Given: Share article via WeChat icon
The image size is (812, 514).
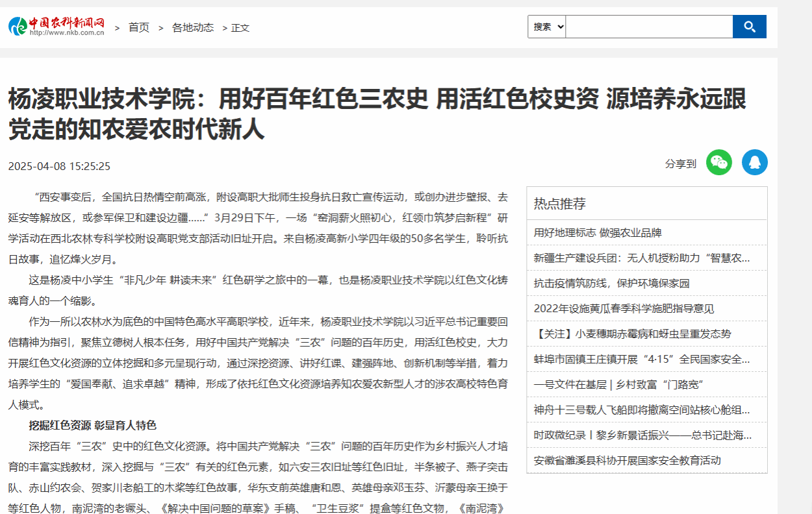Looking at the screenshot, I should click(718, 162).
